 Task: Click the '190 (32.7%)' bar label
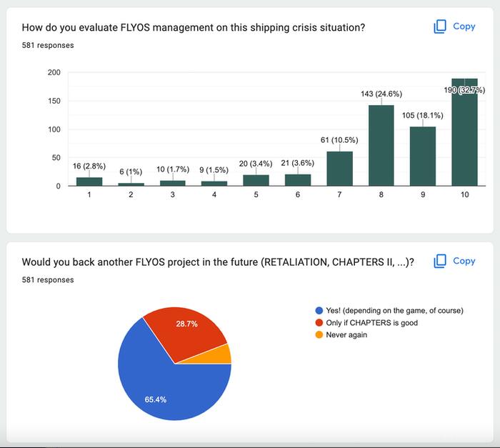[464, 90]
